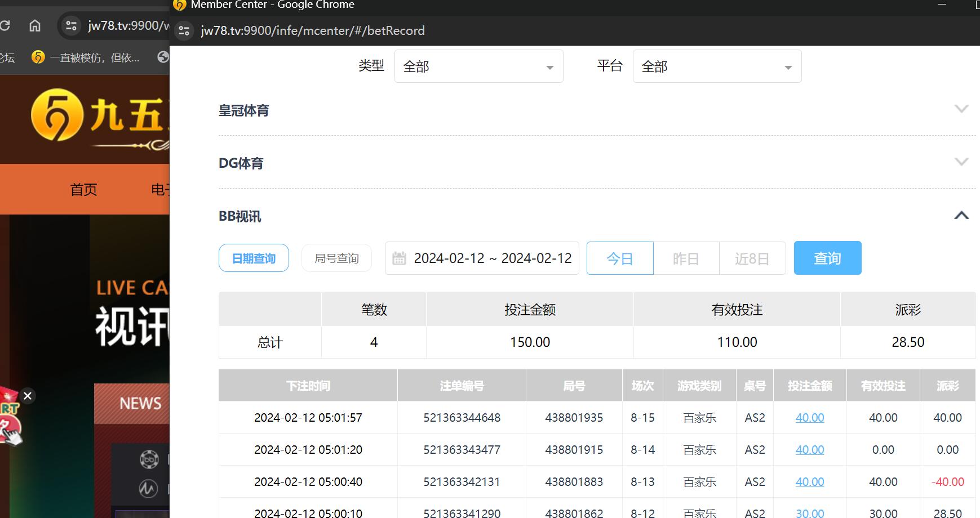Open 40.00 bet link for 05:01:57 row
Viewport: 980px width, 518px height.
tap(810, 418)
